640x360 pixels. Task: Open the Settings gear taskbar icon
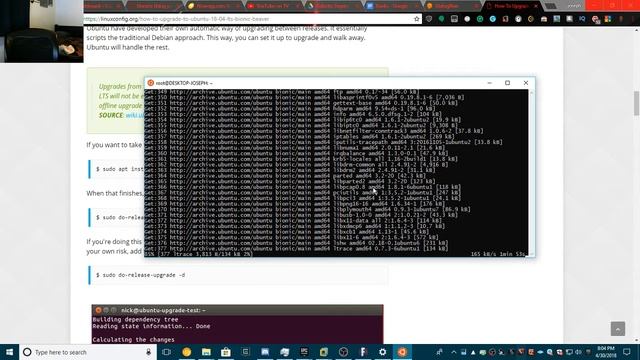click(382, 352)
